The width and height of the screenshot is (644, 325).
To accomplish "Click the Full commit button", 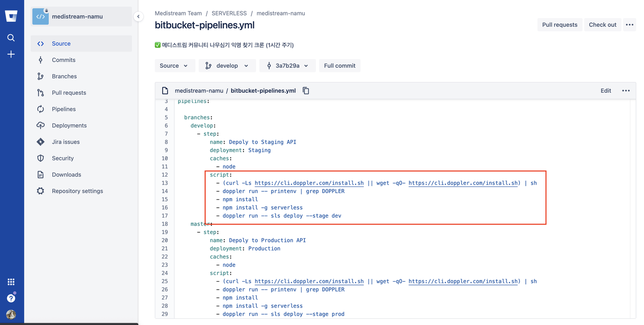I will tap(340, 65).
